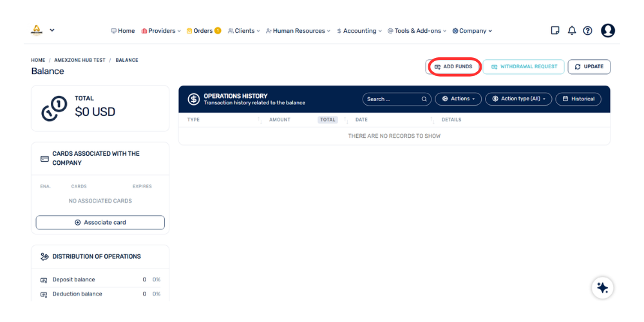Open the Clients menu

point(244,31)
